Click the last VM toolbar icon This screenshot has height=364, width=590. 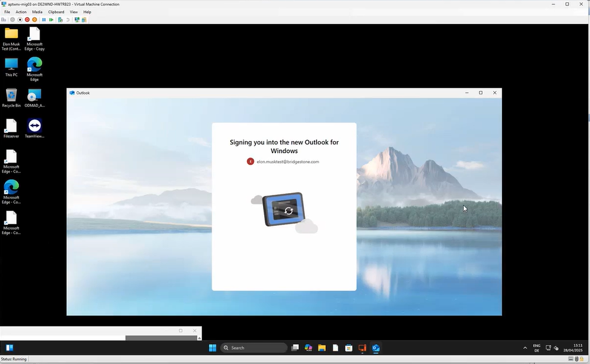pyautogui.click(x=84, y=20)
